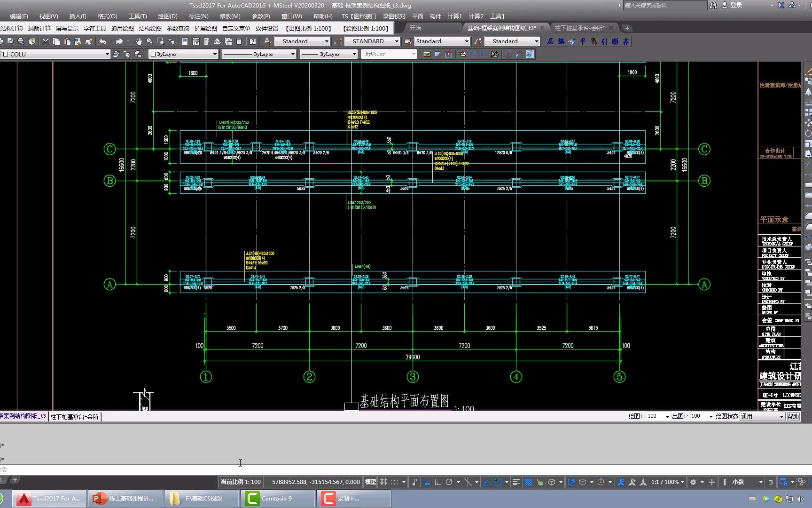Select 柱下桩基承台-会所 bottom layout tab
Viewport: 812px width, 508px height.
tap(75, 417)
